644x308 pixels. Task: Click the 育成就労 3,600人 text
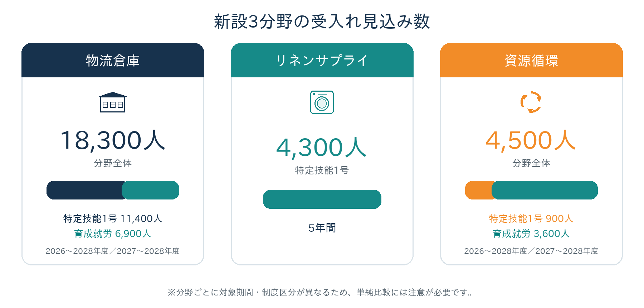531,234
